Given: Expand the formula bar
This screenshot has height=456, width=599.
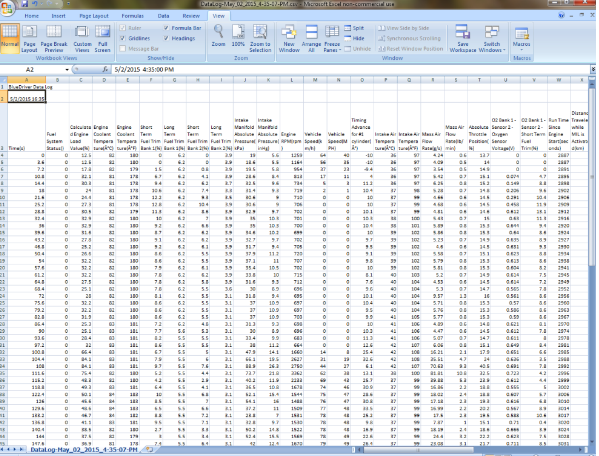Looking at the screenshot, I should click(593, 70).
